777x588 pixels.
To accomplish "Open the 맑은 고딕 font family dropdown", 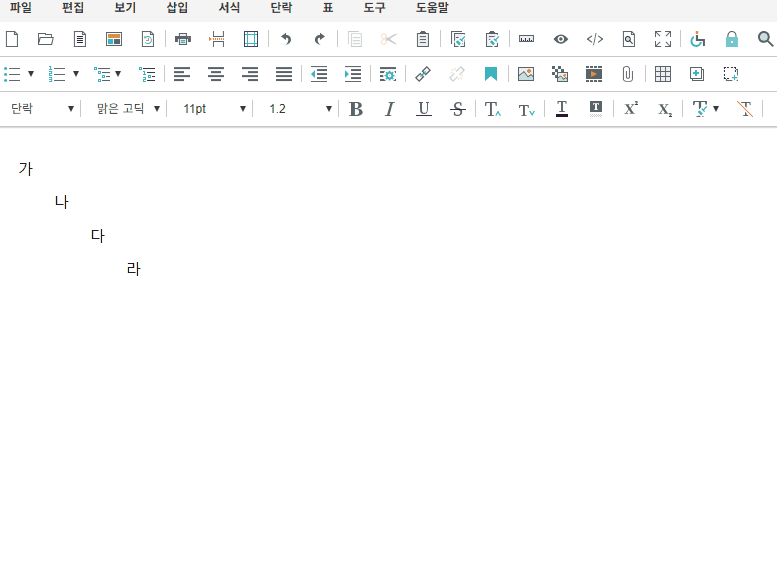I will [x=128, y=109].
